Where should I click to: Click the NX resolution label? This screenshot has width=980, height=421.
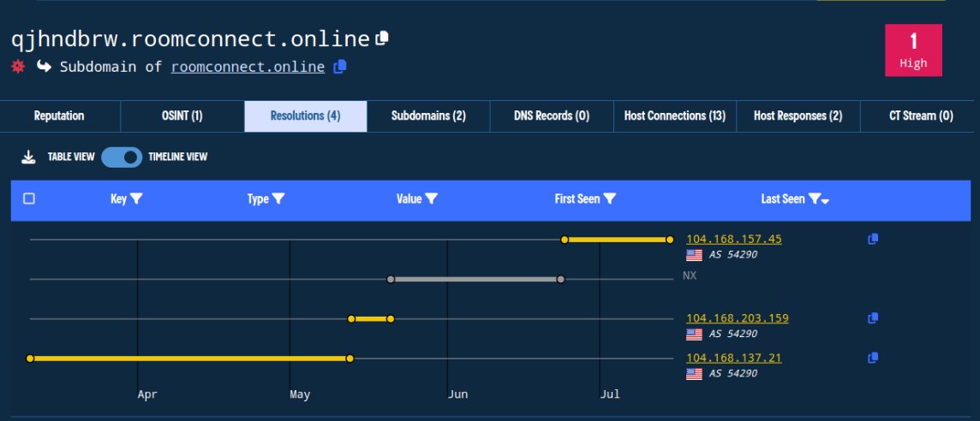point(690,276)
